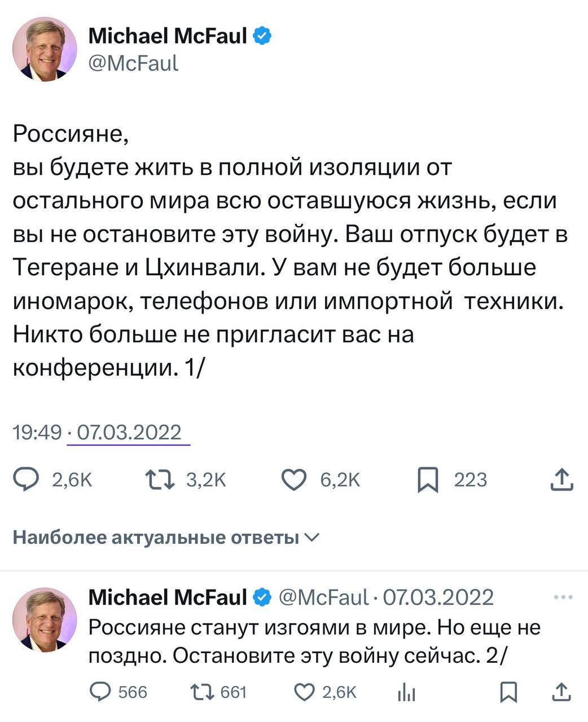
Task: Open the @McFaul handle under header name
Action: pos(133,63)
